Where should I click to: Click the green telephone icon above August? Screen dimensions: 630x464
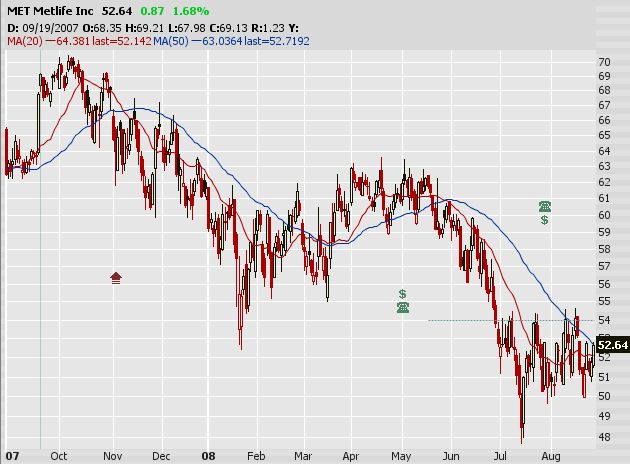click(x=545, y=206)
